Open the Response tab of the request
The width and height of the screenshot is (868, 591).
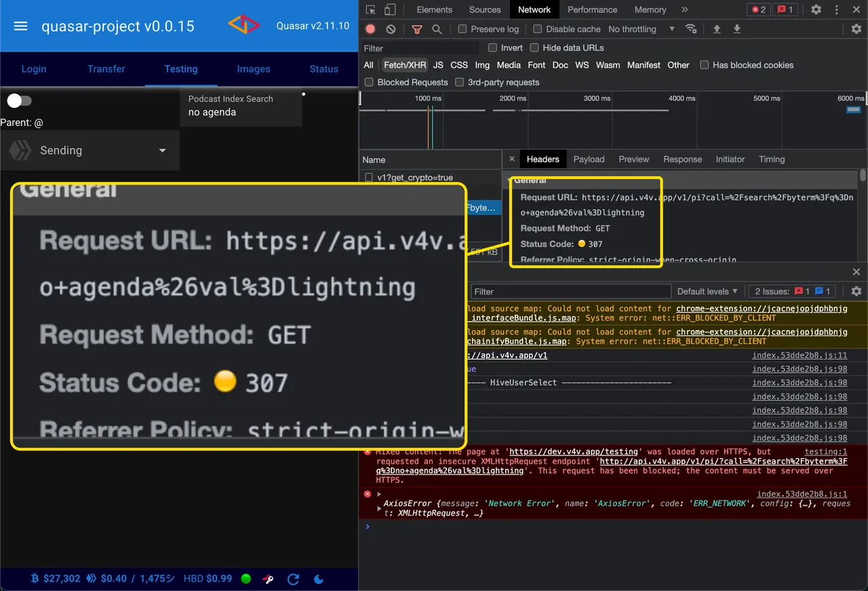(682, 159)
